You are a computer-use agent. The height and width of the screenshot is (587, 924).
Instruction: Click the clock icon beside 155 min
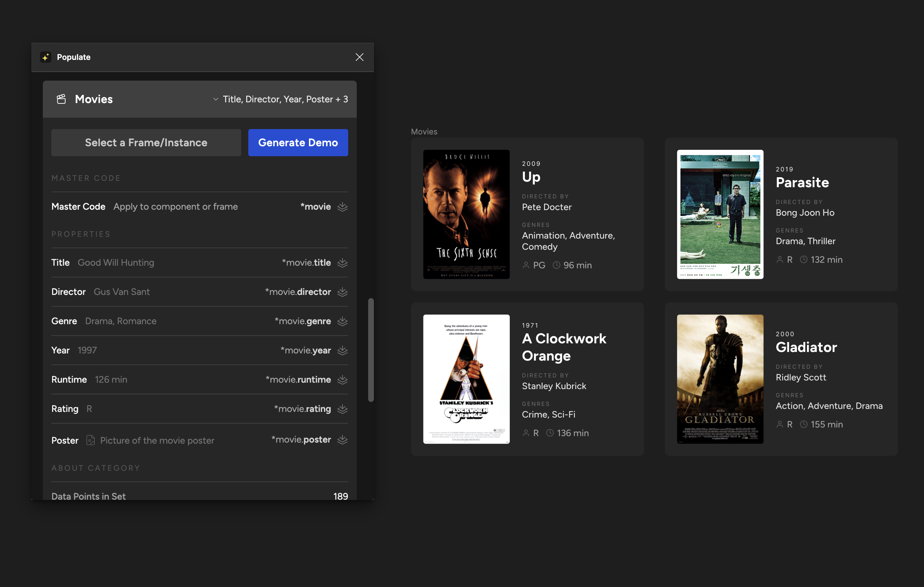(803, 424)
